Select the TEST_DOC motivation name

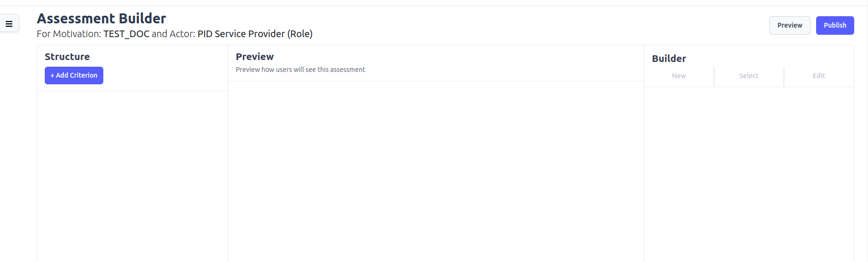(127, 34)
